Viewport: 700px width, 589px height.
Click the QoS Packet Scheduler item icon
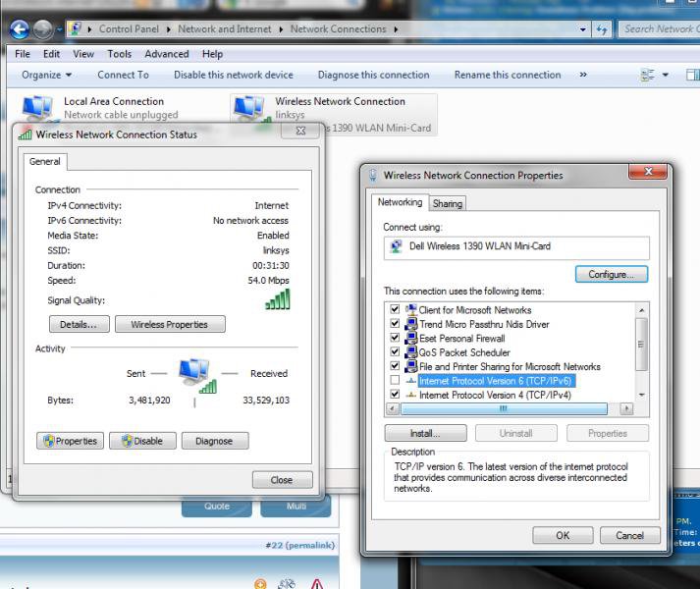411,351
